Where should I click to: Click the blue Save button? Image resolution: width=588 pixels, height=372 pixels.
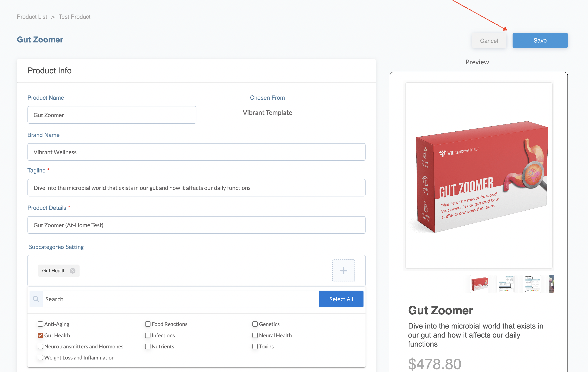point(540,40)
